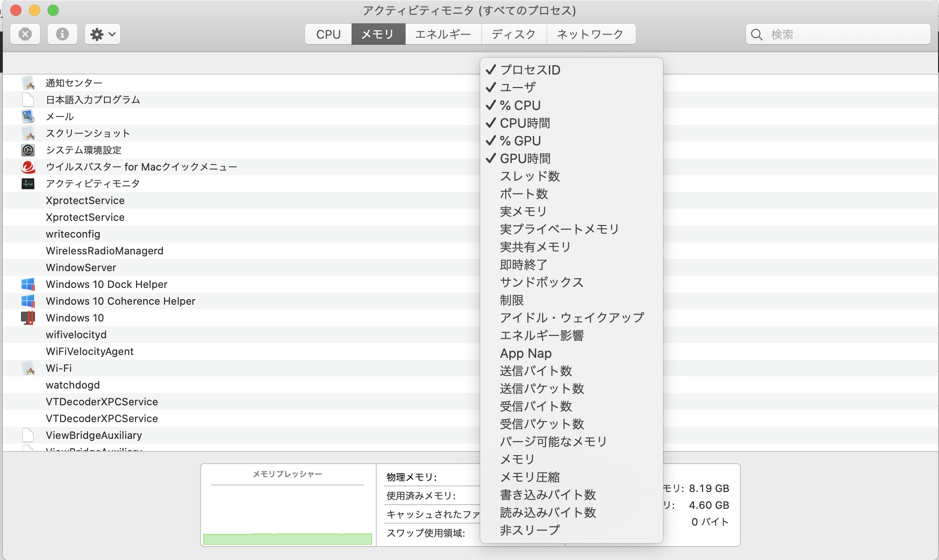Screen dimensions: 939x560
Task: Click the Windows 10 Parallels VM icon
Action: [x=28, y=318]
